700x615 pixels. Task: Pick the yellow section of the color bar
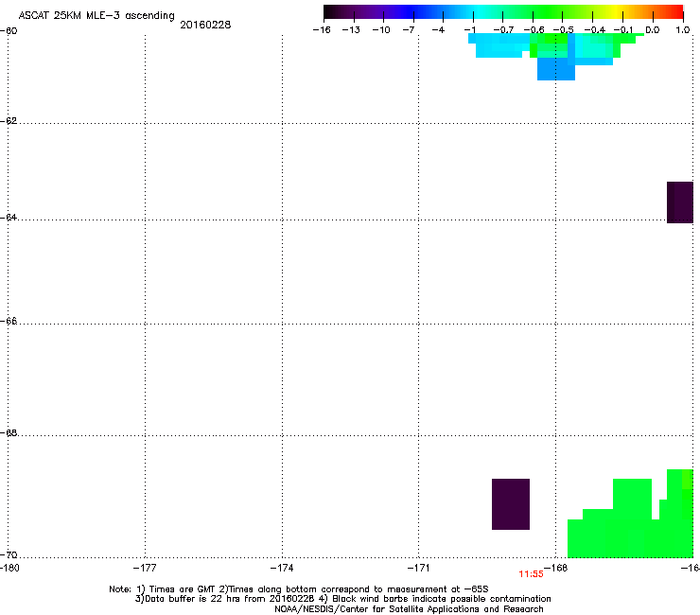tap(618, 11)
